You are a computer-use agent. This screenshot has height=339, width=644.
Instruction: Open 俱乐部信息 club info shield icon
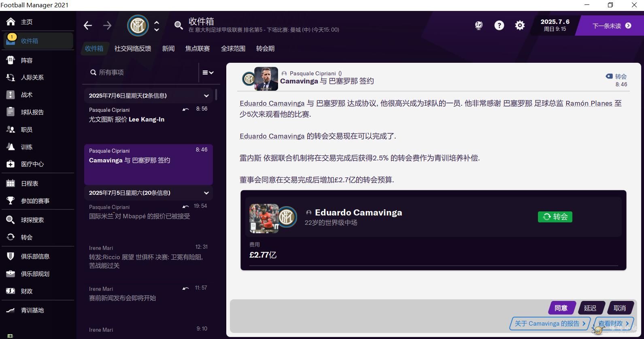(x=11, y=256)
